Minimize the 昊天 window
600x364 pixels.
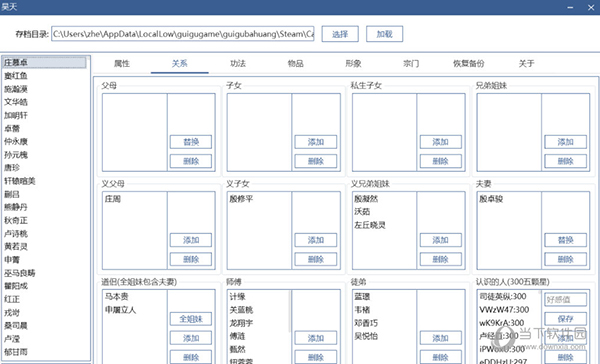pyautogui.click(x=570, y=7)
